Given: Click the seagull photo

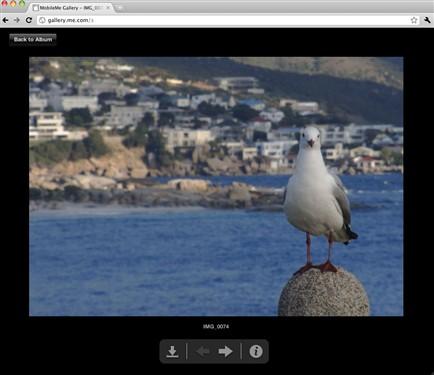Looking at the screenshot, I should point(216,186).
